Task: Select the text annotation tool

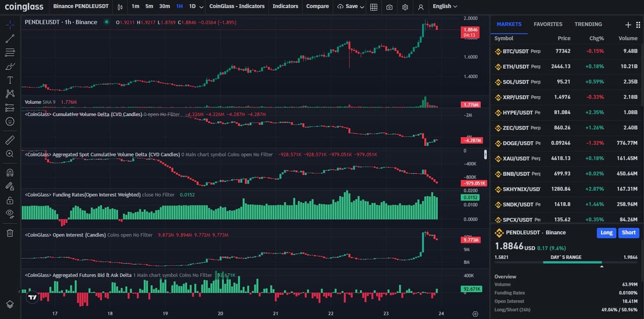Action: pos(10,80)
